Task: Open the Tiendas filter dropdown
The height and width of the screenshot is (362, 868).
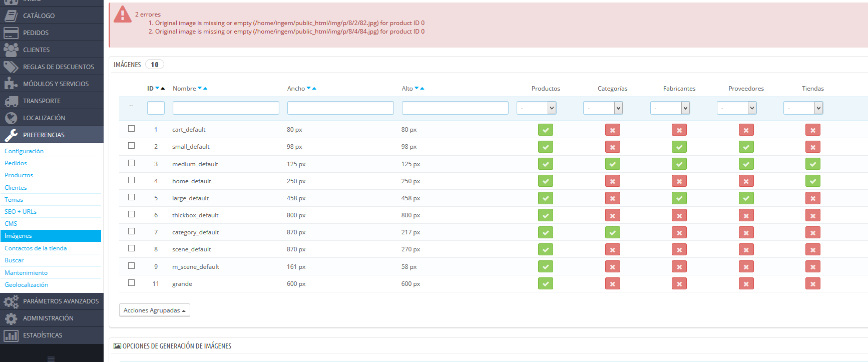Action: (803, 108)
